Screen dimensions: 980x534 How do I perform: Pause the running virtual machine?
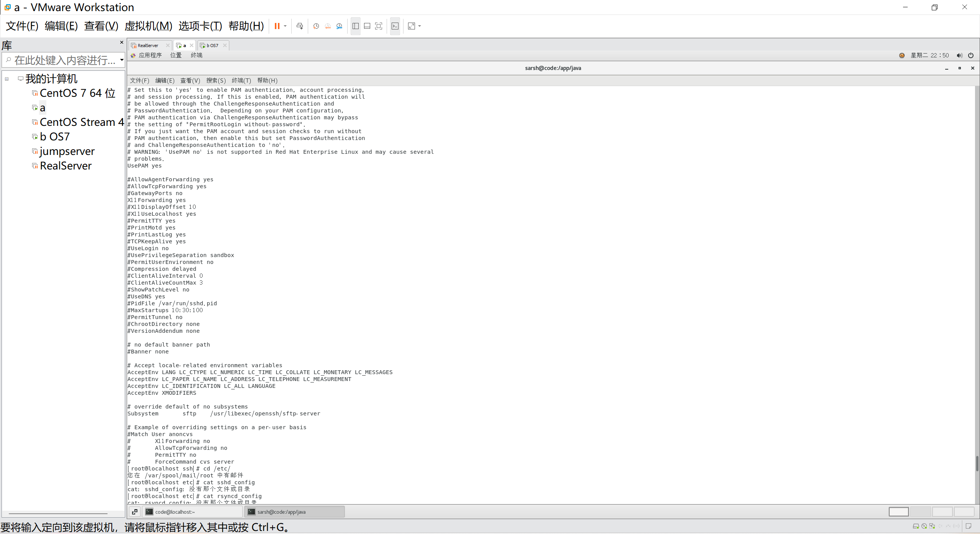pyautogui.click(x=277, y=26)
